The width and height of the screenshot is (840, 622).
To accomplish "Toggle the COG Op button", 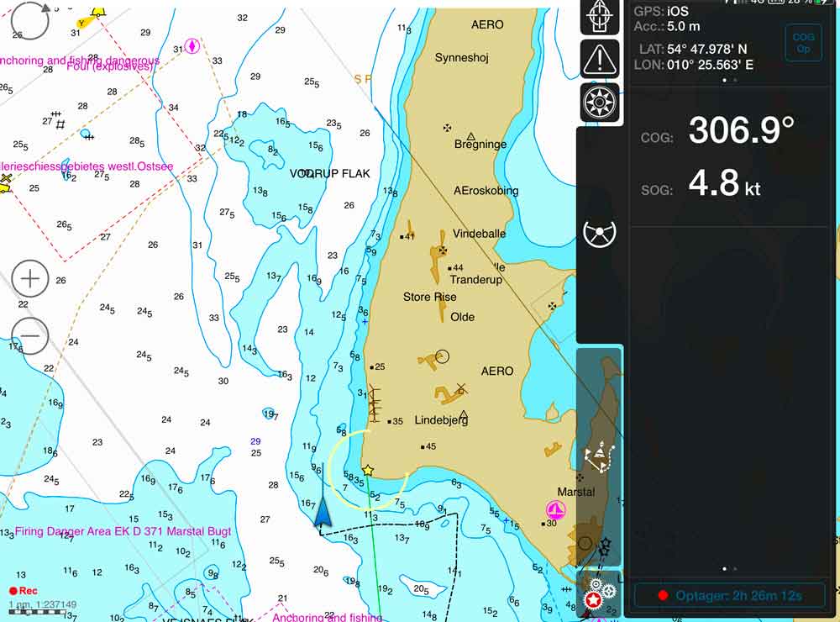I will [x=803, y=42].
